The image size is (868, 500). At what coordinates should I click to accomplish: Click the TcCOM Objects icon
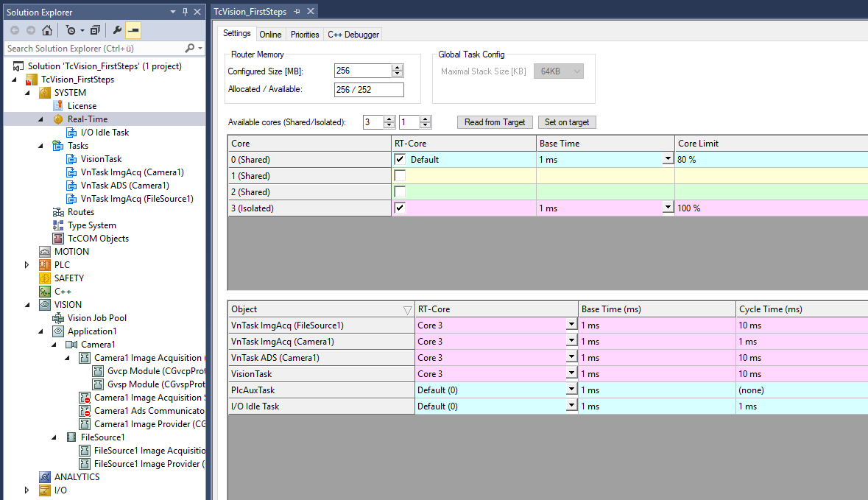click(58, 239)
